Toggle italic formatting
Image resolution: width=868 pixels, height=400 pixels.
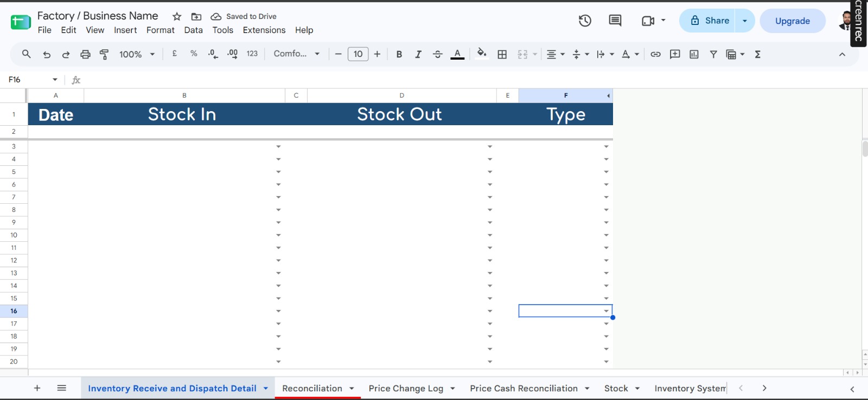tap(418, 54)
